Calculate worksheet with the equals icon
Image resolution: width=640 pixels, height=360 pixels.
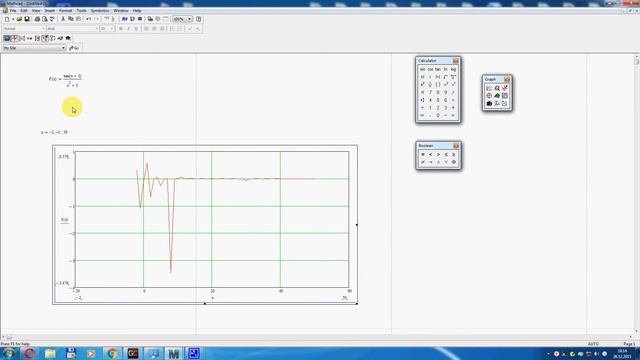[x=140, y=19]
